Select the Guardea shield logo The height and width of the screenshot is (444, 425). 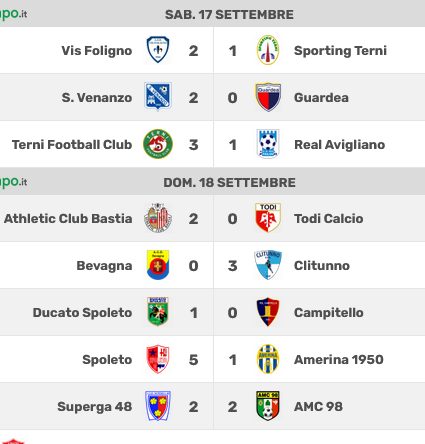point(268,97)
